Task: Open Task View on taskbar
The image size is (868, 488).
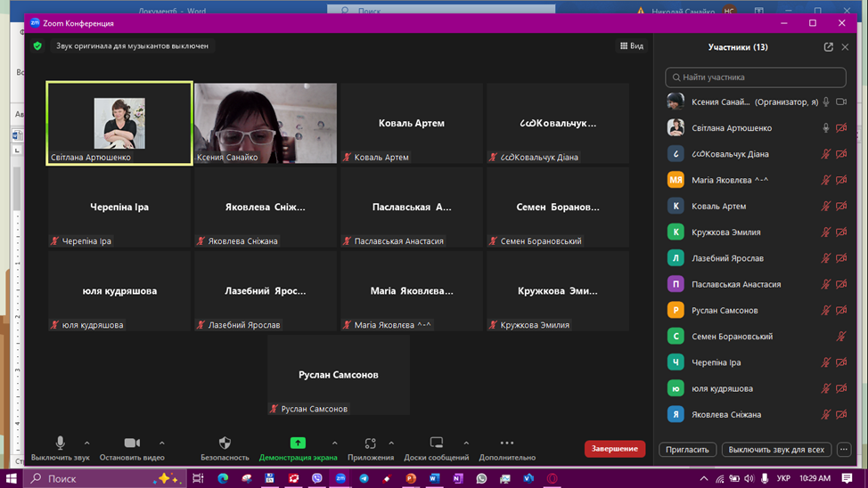Action: coord(198,478)
